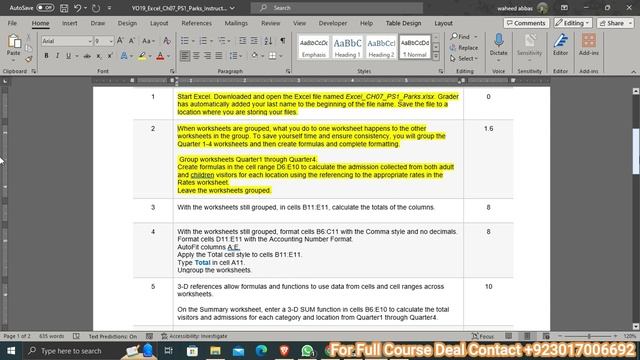Save document via floppy disk icon
Viewport: 640px width, 360px height.
[64, 8]
